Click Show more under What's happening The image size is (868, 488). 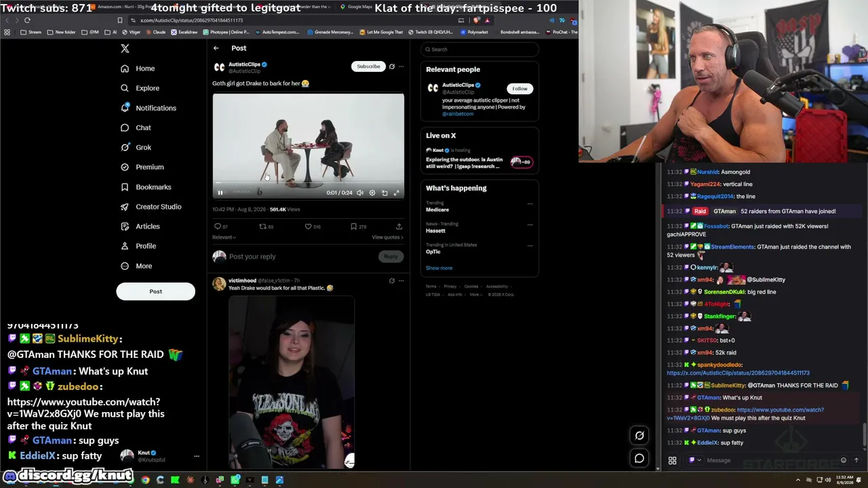pos(439,268)
